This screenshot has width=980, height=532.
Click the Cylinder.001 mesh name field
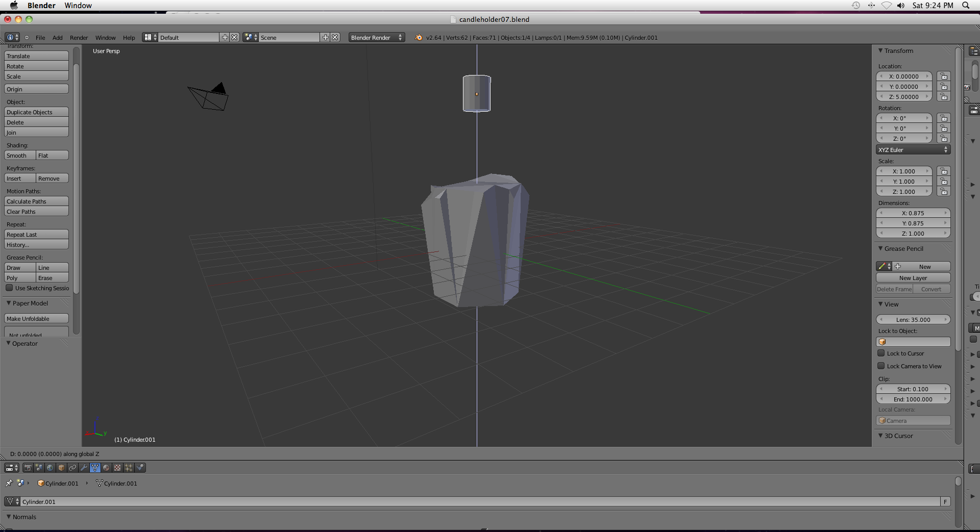pos(480,502)
